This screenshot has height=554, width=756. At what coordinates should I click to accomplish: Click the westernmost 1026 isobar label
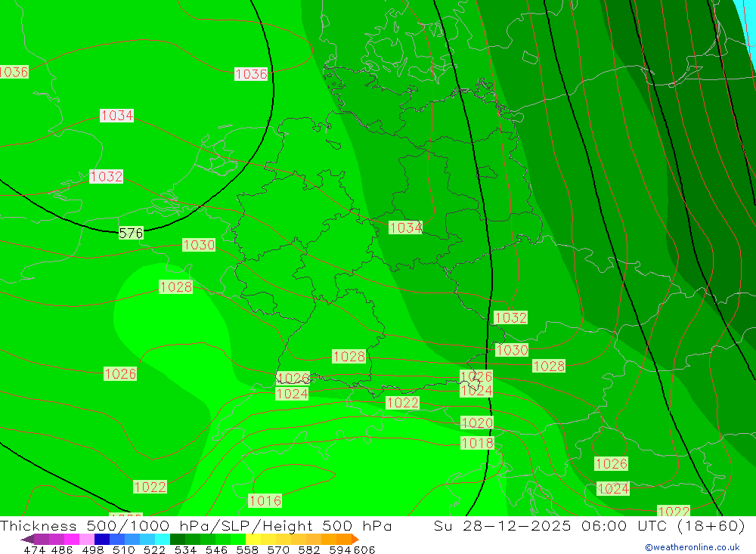(120, 373)
